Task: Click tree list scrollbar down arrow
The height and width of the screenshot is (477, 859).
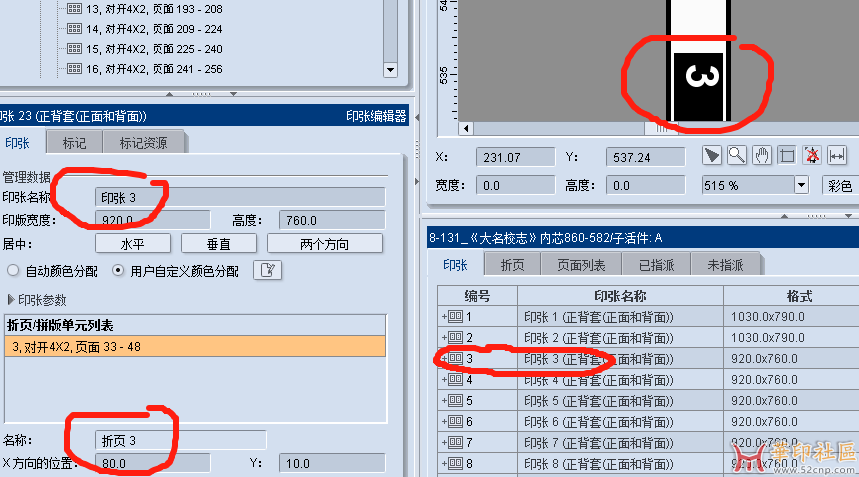Action: click(x=390, y=70)
